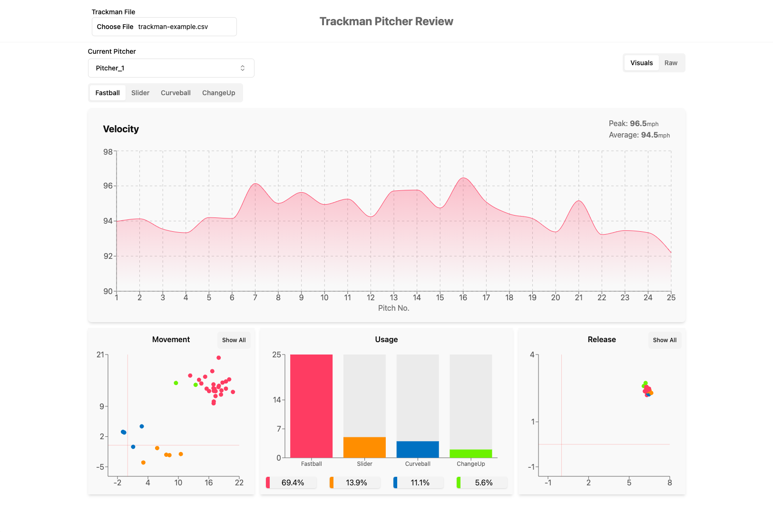This screenshot has height=532, width=773.
Task: Click the green ChangeUp usage bar
Action: click(x=471, y=453)
